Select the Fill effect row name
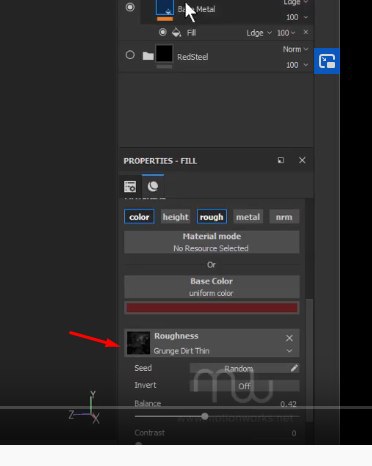 [x=191, y=33]
